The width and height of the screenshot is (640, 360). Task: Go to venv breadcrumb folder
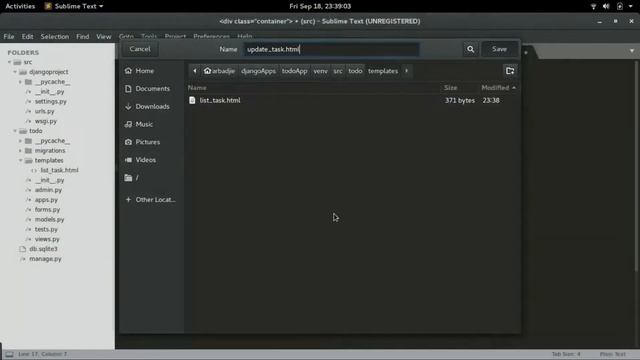pyautogui.click(x=320, y=71)
